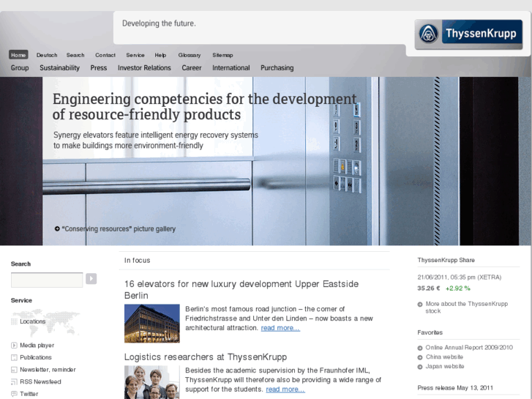The width and height of the screenshot is (532, 399).
Task: Open 16 elevators for new luxury development headline
Action: pos(241,290)
